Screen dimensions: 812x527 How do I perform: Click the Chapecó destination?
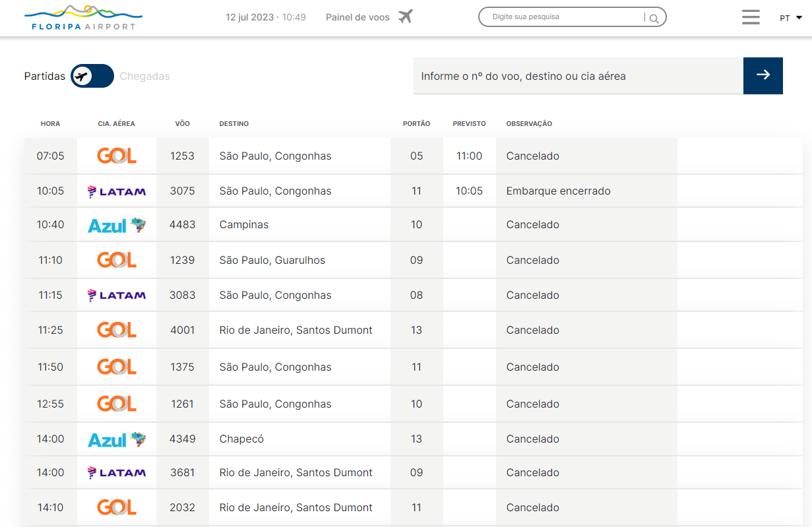[x=241, y=439]
